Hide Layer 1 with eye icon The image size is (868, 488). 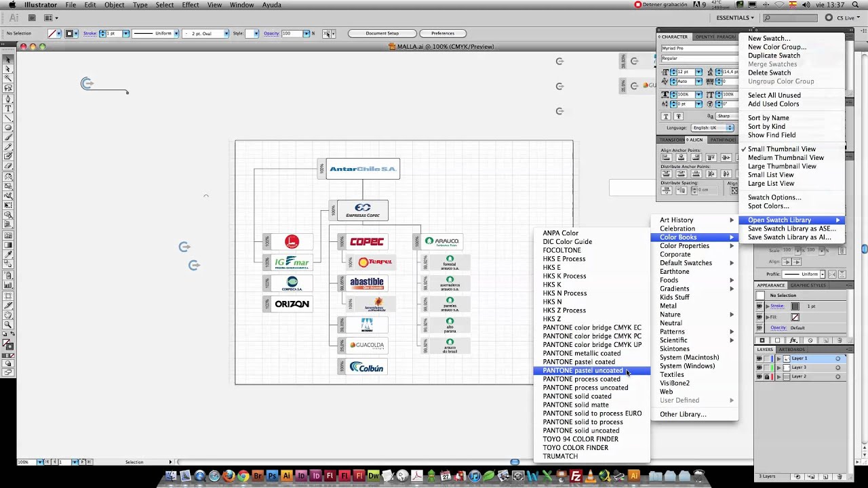pos(759,359)
